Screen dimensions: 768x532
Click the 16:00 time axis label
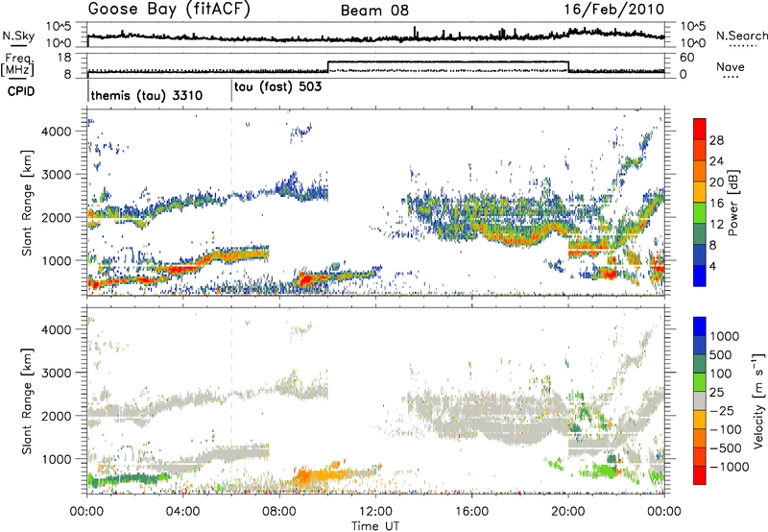(471, 512)
